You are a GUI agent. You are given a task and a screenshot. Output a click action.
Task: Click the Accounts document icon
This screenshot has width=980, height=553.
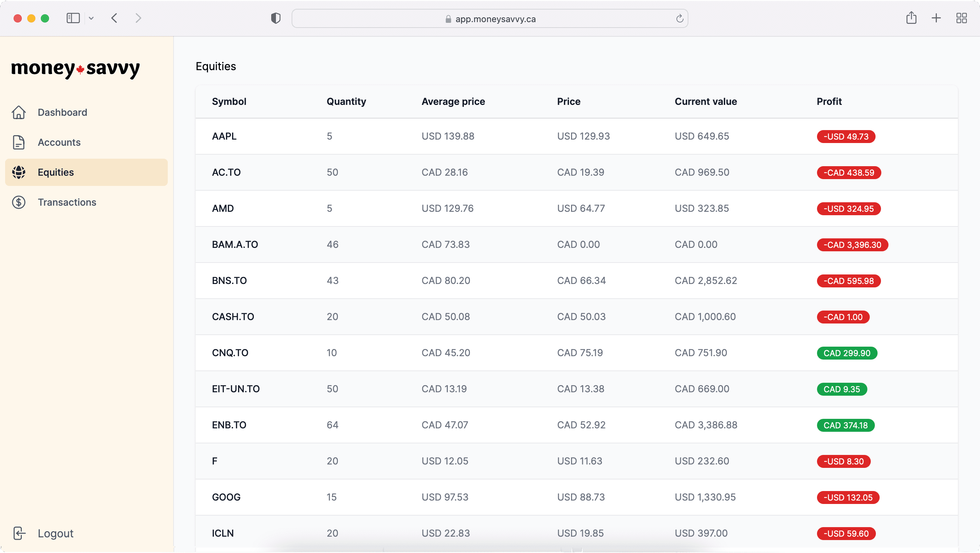tap(19, 142)
